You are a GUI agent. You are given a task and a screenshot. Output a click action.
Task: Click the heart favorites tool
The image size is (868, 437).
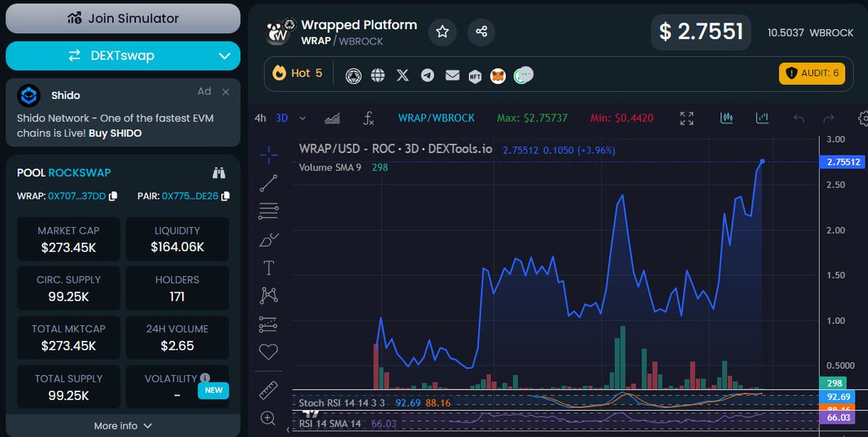click(268, 352)
